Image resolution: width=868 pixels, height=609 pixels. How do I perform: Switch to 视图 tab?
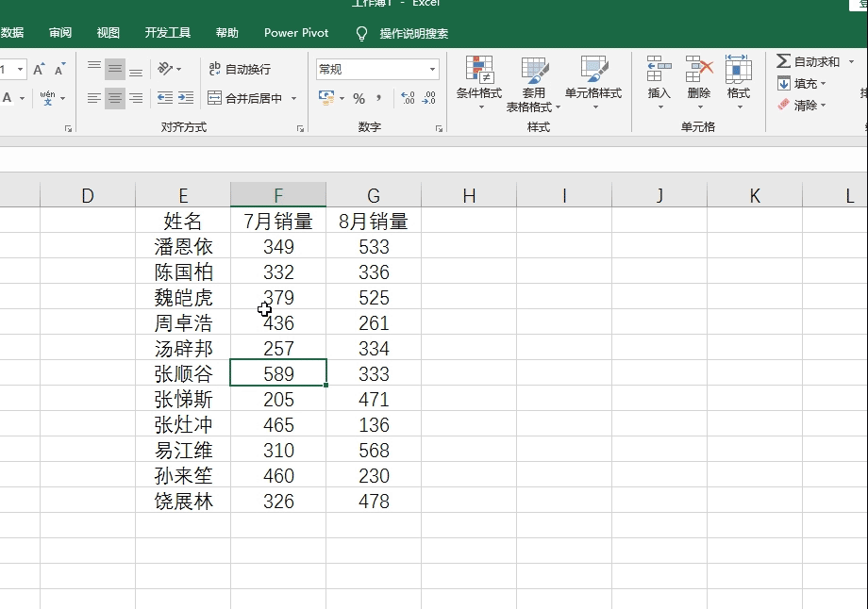coord(108,33)
